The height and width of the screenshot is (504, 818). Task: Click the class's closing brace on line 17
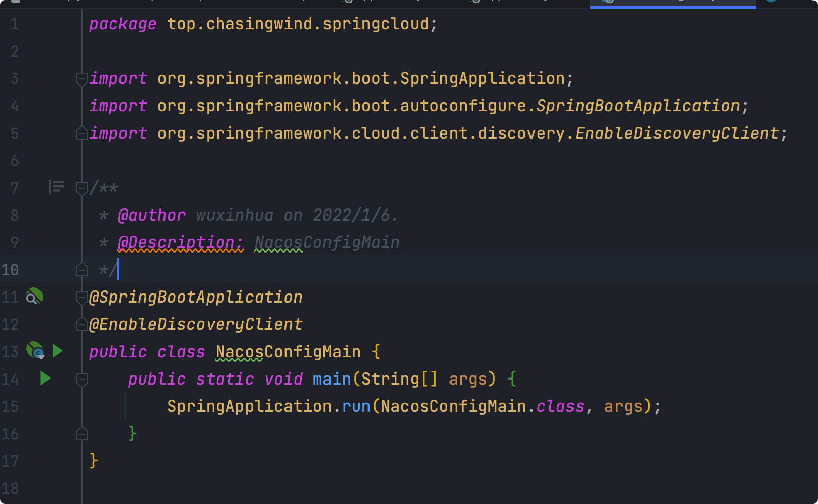[94, 461]
